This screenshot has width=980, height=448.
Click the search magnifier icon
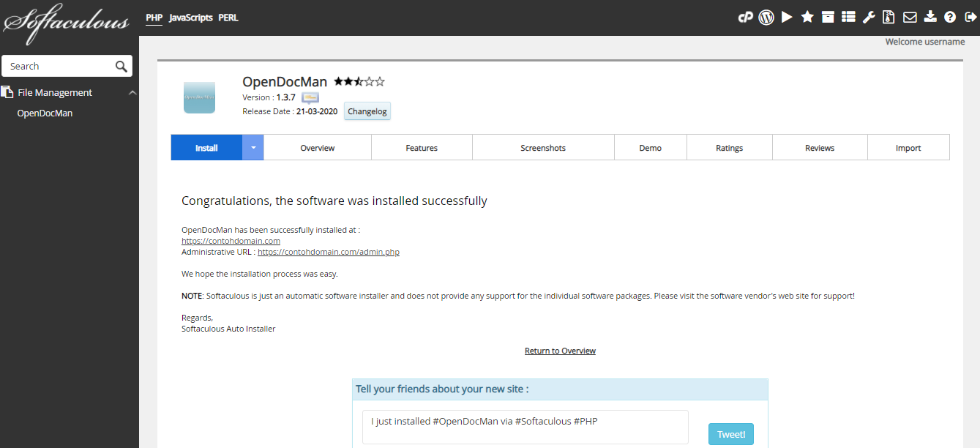[121, 65]
